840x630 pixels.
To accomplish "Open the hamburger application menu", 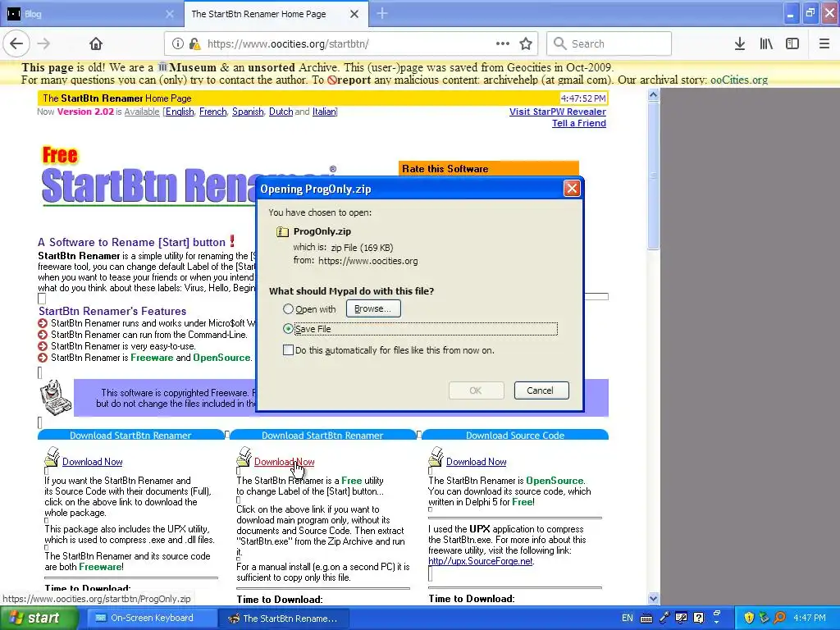I will [x=824, y=43].
